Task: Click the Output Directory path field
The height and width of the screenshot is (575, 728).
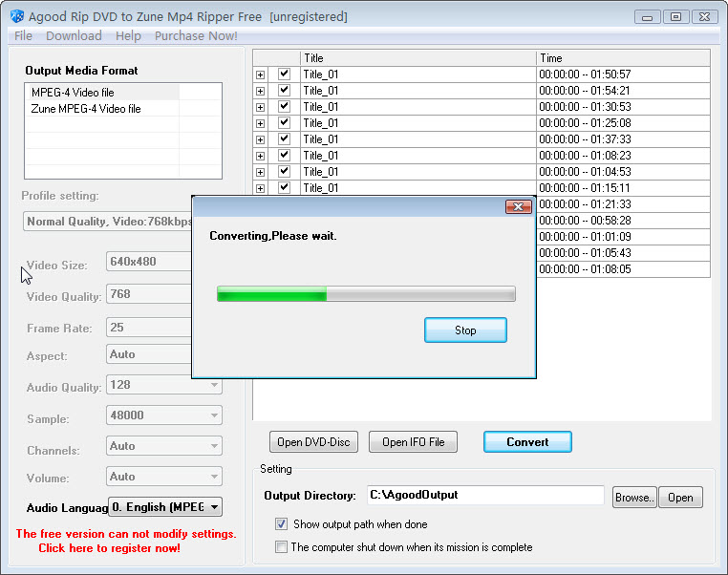Action: 485,495
